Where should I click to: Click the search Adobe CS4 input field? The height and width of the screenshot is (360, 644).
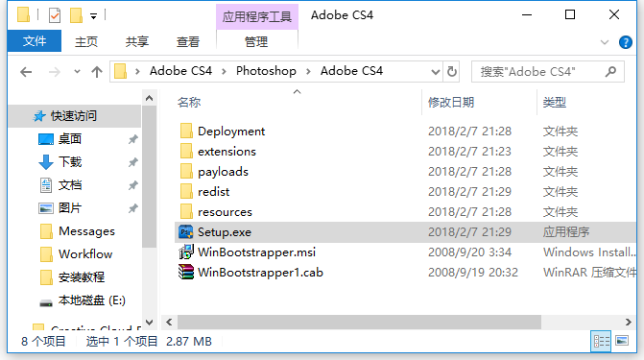click(x=540, y=72)
